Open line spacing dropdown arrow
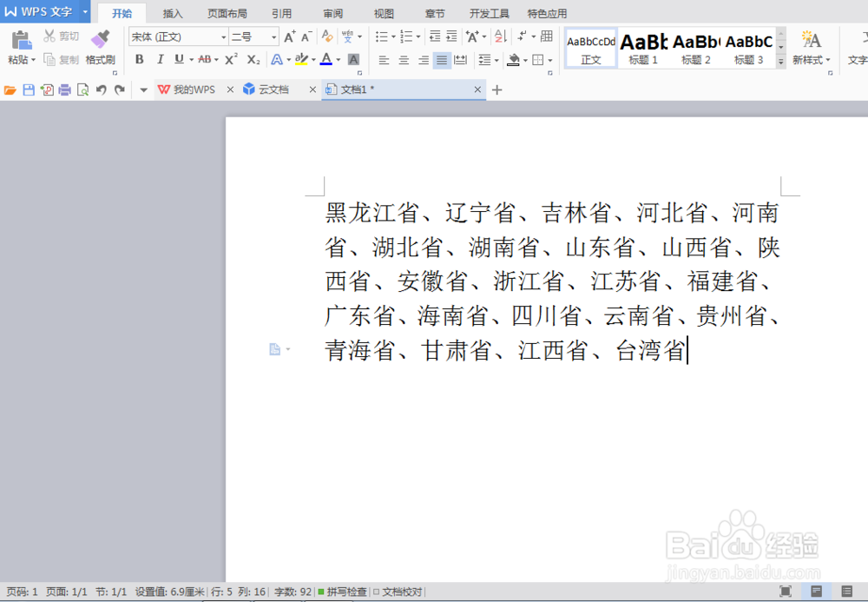This screenshot has height=602, width=868. [496, 60]
